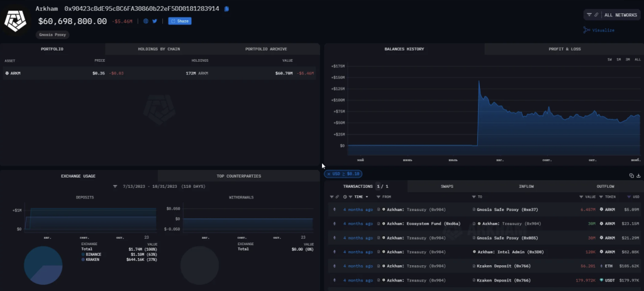Open the TIME column filter
The width and height of the screenshot is (644, 291).
pos(351,197)
